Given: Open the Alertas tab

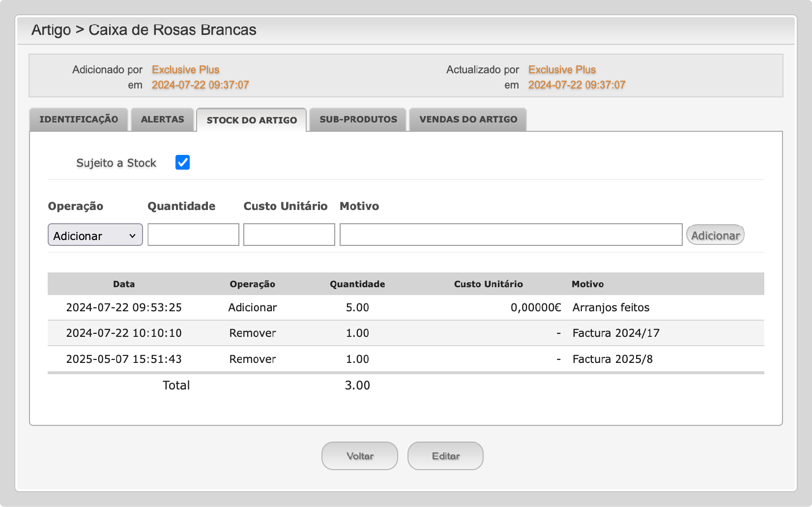Looking at the screenshot, I should coord(162,119).
